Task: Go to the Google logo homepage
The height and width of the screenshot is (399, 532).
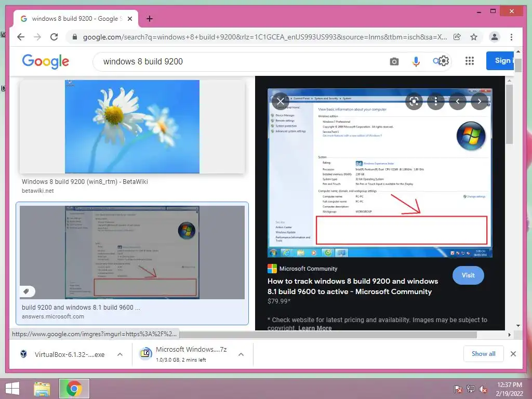Action: click(x=46, y=61)
